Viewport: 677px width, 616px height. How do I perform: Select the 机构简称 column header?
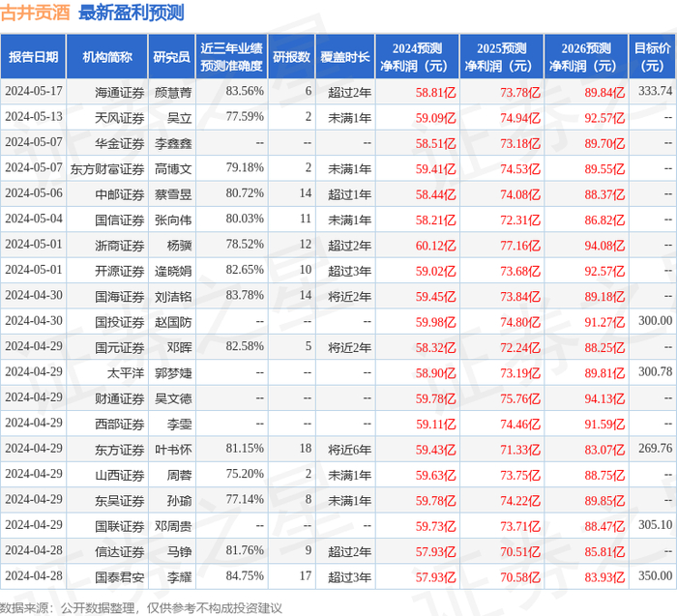coord(107,57)
